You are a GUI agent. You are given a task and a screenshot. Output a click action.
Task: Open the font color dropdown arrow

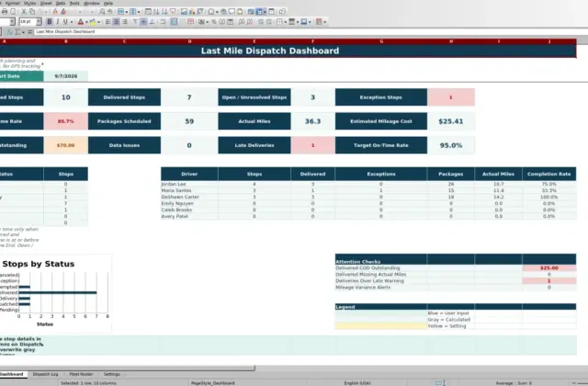(86, 22)
